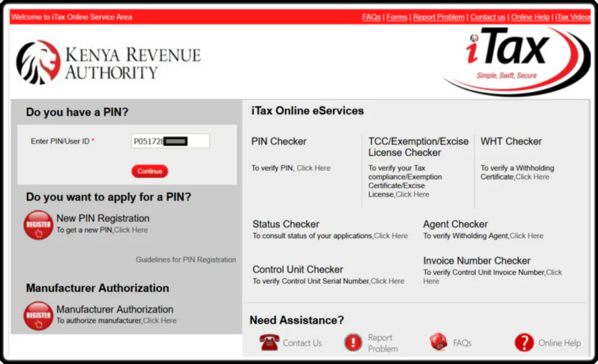Open Report Problem link in top bar
The image size is (598, 364).
(x=439, y=17)
